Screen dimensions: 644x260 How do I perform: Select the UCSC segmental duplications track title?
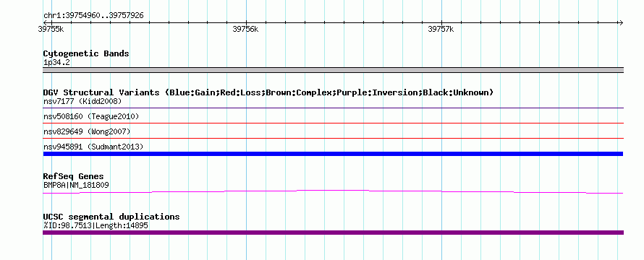[x=111, y=217]
